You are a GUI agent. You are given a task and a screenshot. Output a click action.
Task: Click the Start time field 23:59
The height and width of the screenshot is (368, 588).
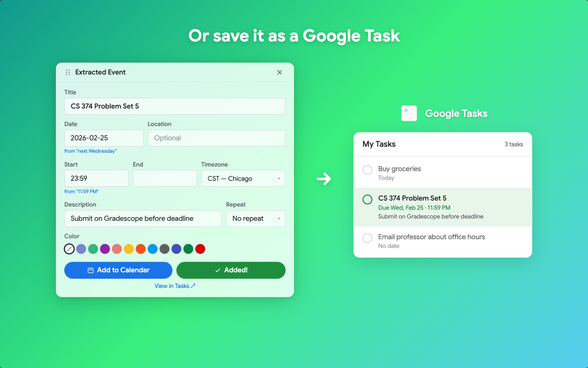[x=96, y=178]
